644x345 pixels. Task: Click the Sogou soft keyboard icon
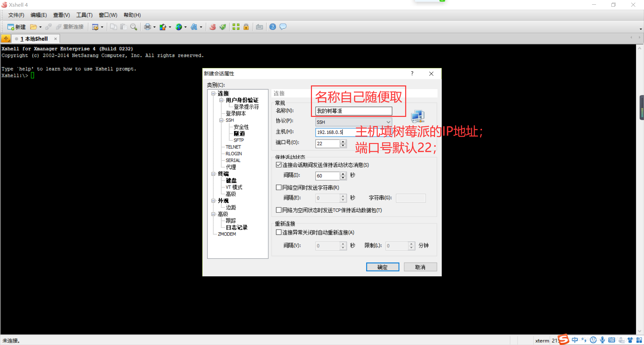[x=611, y=340]
